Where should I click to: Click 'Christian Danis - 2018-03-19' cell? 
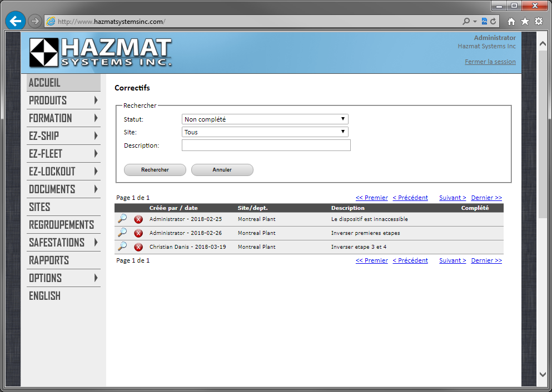point(188,247)
